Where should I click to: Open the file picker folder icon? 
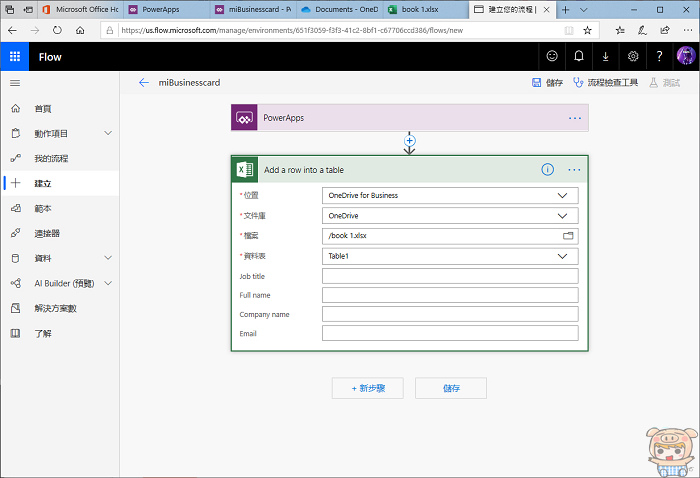[568, 236]
